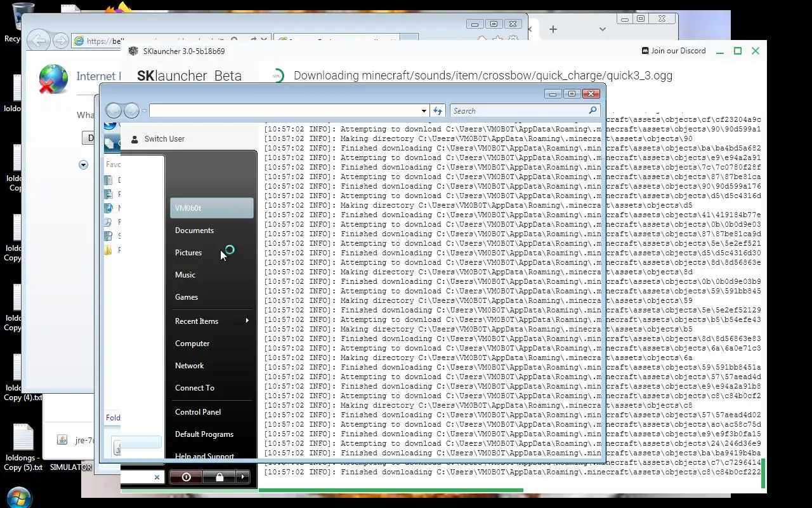Screen dimensions: 812x508
Task: Open Computer from the Start menu
Action: point(192,344)
